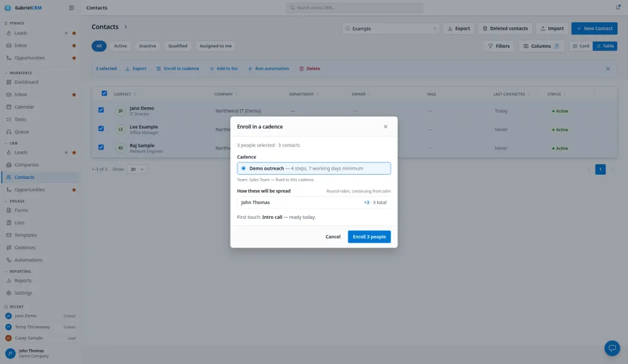Open John Thomas user profile menu
The image size is (628, 364).
tap(40, 353)
